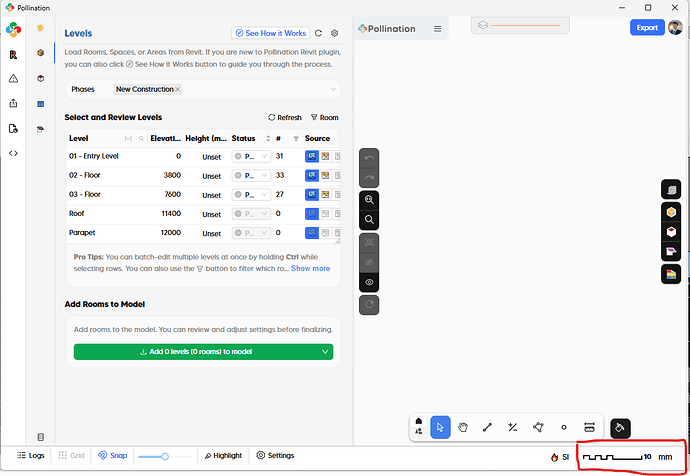
Task: Click the paint bucket color tool
Action: [620, 428]
